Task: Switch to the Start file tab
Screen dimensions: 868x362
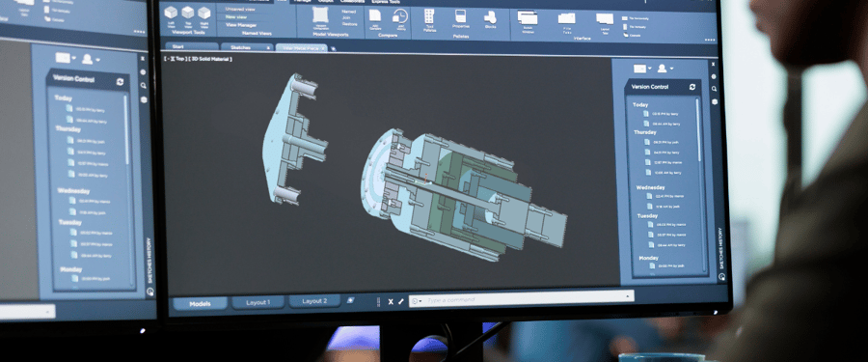Action: click(x=191, y=46)
